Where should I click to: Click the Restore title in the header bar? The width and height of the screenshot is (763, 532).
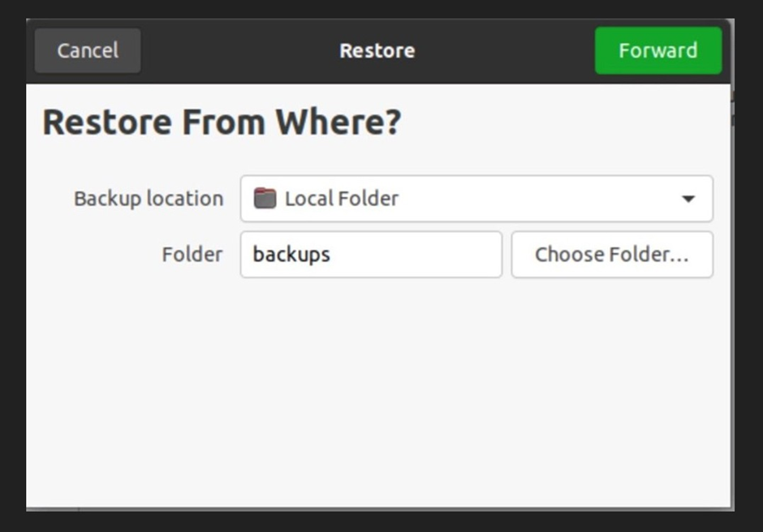(x=377, y=50)
